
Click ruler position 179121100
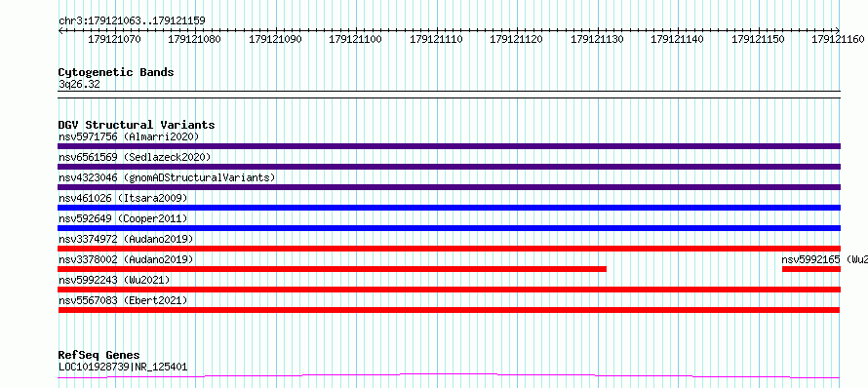coord(356,39)
